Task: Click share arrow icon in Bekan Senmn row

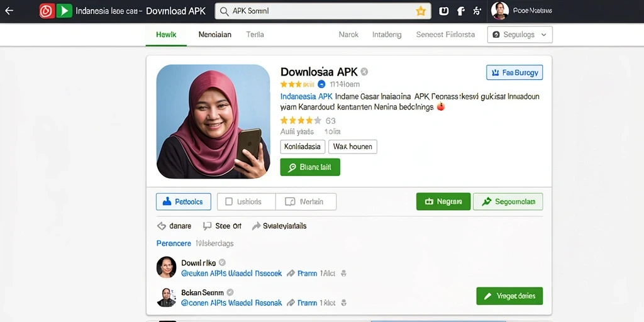Action: point(291,303)
